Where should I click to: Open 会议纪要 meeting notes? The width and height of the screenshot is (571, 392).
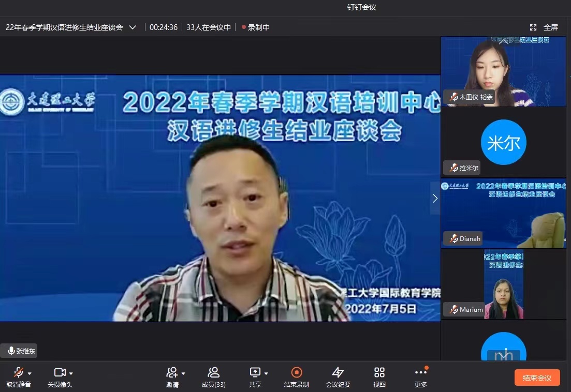(338, 372)
